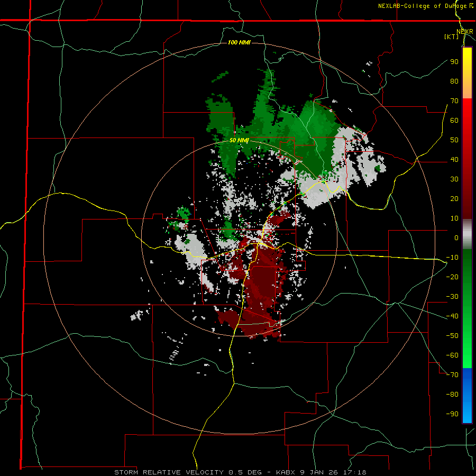Click the -70 scale value
This screenshot has width=476, height=476.
click(452, 375)
